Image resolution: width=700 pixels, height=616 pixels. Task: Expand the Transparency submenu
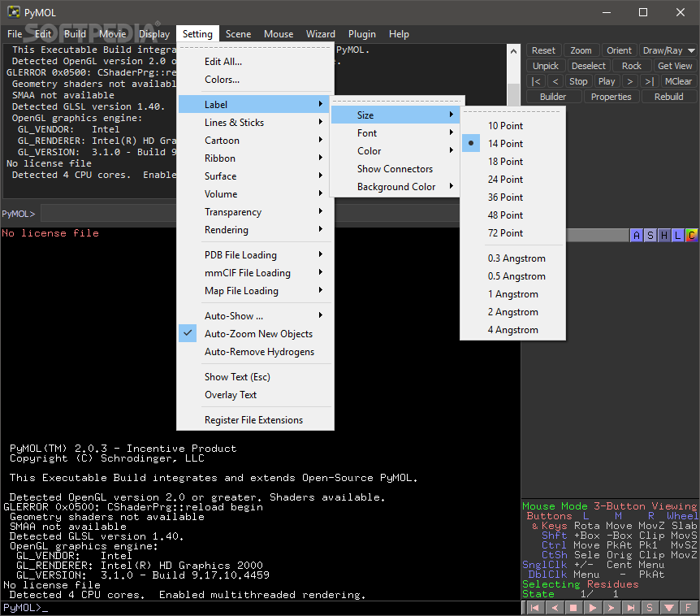[255, 212]
